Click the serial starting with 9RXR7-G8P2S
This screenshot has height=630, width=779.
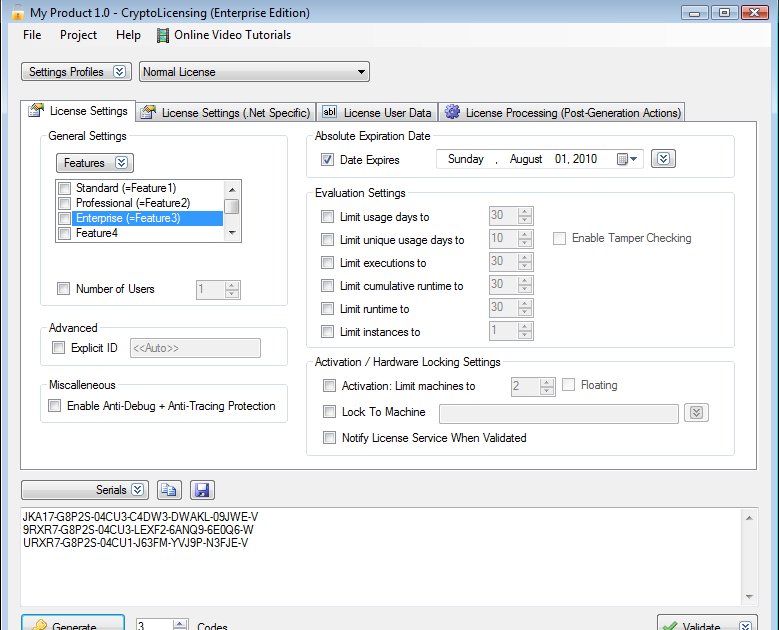click(138, 530)
